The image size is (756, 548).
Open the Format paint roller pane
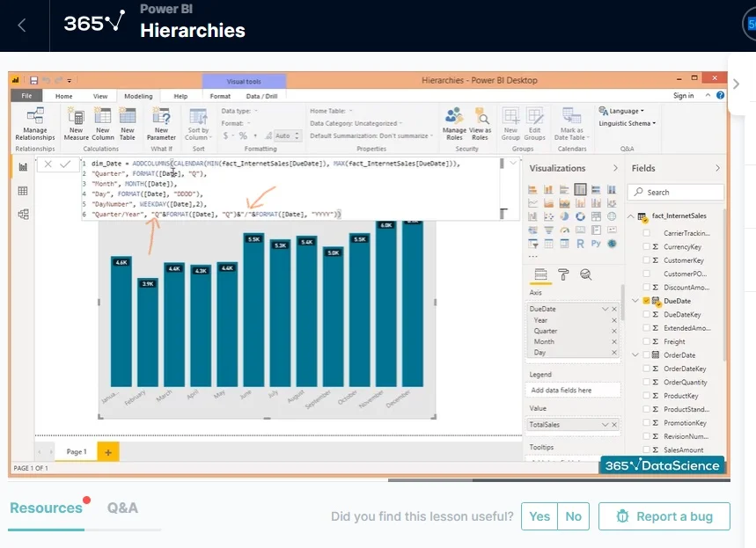[563, 274]
